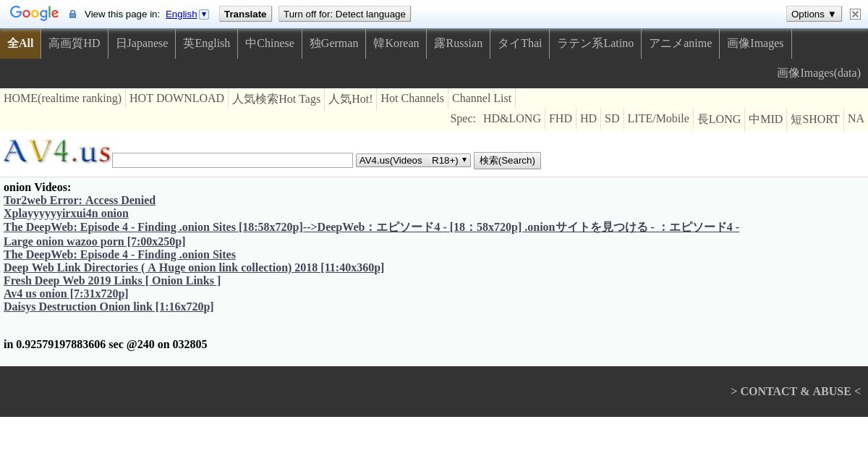Click the secure padlock icon

point(72,14)
